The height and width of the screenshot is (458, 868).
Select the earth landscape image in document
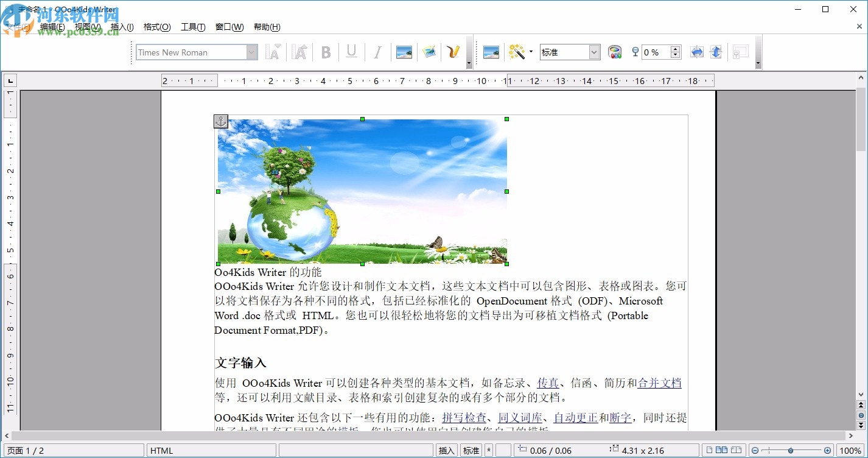pos(362,191)
